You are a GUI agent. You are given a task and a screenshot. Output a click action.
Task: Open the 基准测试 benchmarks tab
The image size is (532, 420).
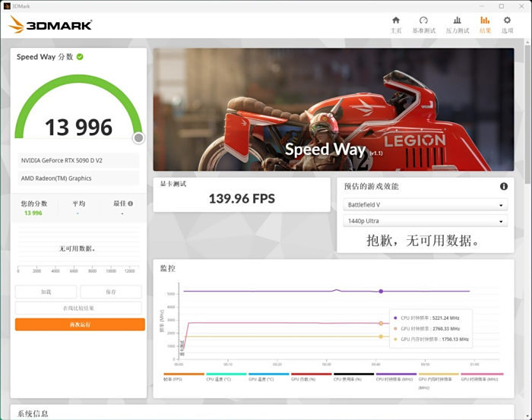click(x=423, y=25)
